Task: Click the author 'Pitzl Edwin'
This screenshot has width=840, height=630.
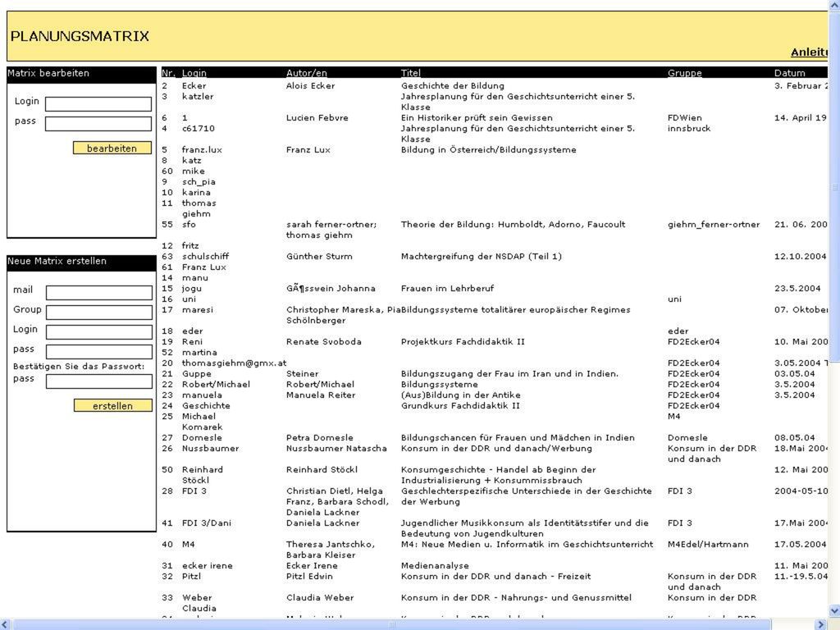Action: coord(309,577)
